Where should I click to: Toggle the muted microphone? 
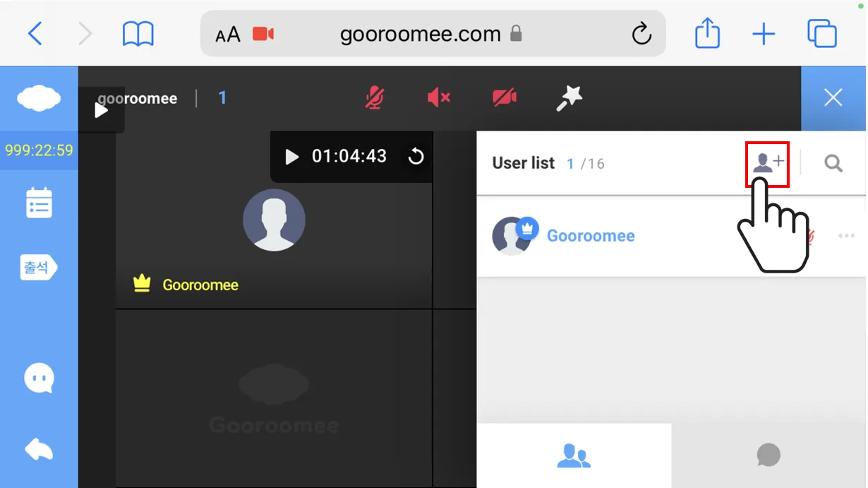[374, 97]
